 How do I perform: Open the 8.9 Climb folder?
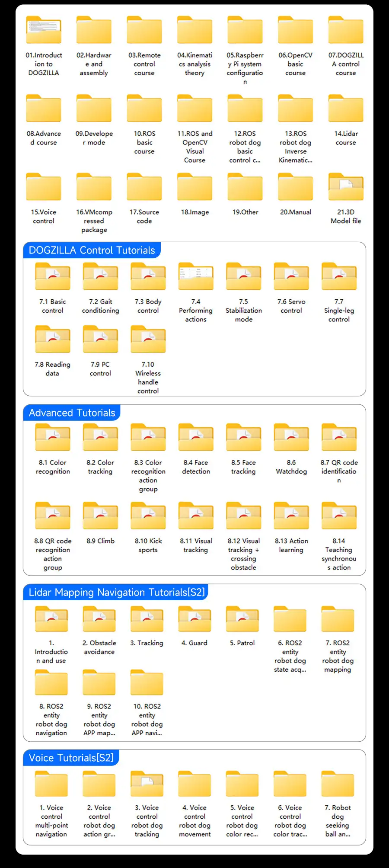click(100, 516)
